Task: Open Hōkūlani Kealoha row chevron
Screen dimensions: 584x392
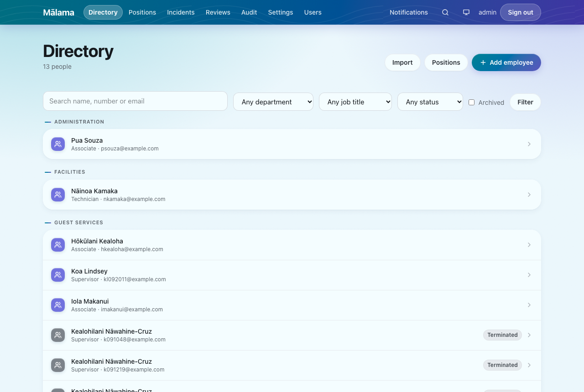Action: point(529,245)
